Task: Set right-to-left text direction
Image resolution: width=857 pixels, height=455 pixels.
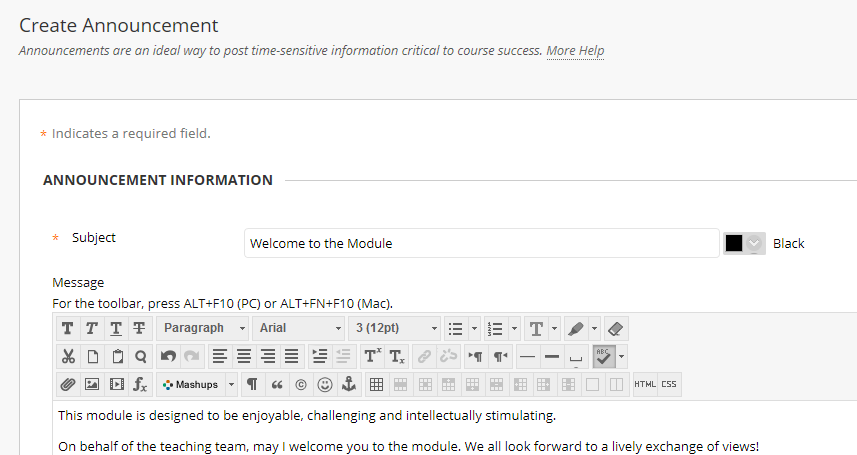Action: click(500, 357)
